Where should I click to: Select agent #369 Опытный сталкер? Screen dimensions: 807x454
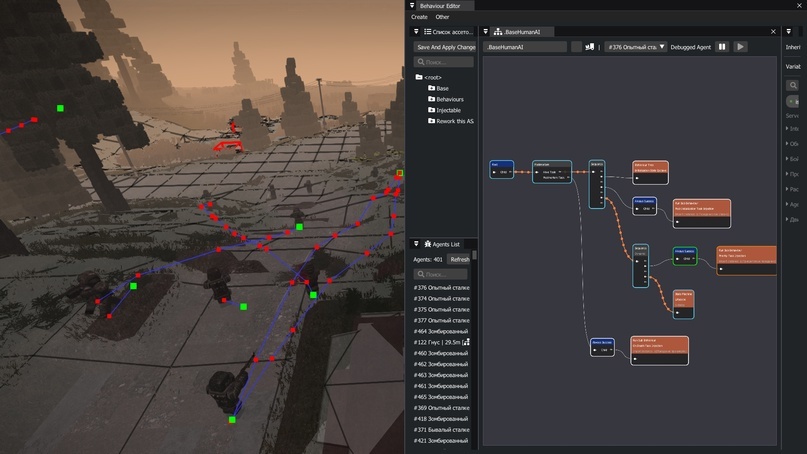(442, 408)
